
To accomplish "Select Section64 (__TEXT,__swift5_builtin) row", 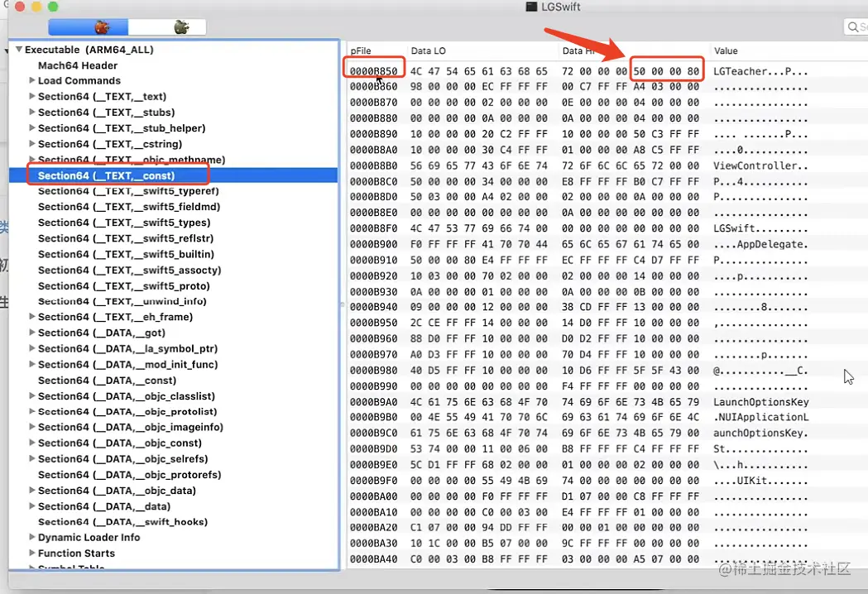I will click(173, 254).
